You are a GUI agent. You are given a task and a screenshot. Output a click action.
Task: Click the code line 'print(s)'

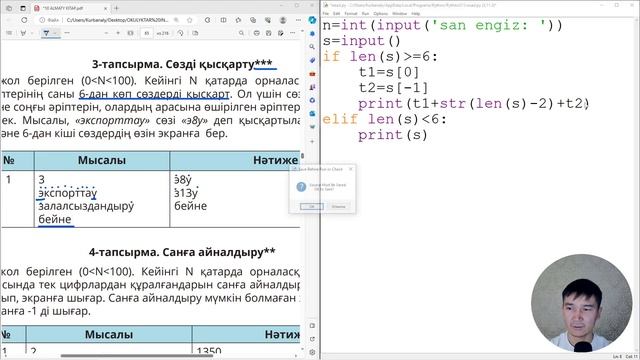tap(393, 135)
